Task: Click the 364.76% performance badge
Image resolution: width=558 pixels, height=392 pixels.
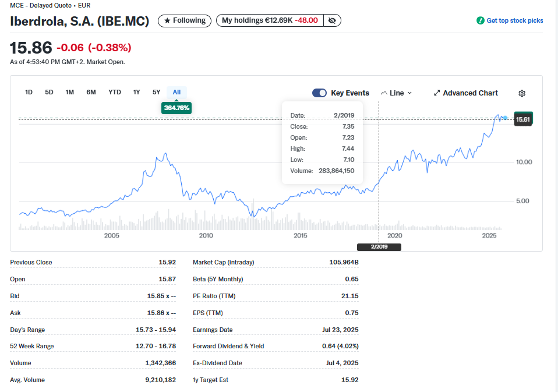Action: pyautogui.click(x=176, y=108)
